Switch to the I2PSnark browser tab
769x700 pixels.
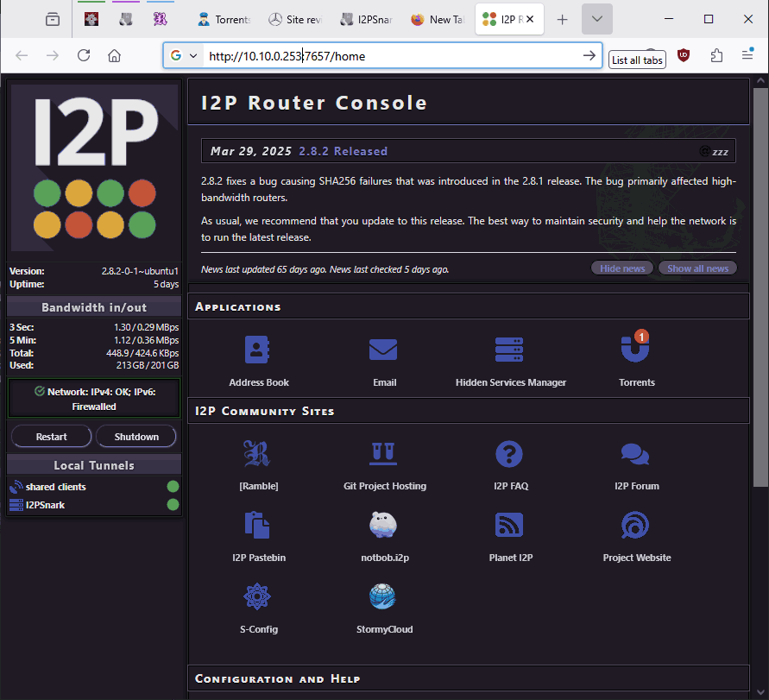click(367, 19)
